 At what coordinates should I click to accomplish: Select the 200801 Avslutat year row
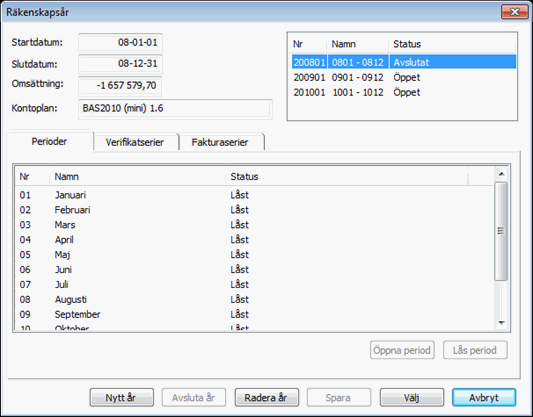(403, 62)
